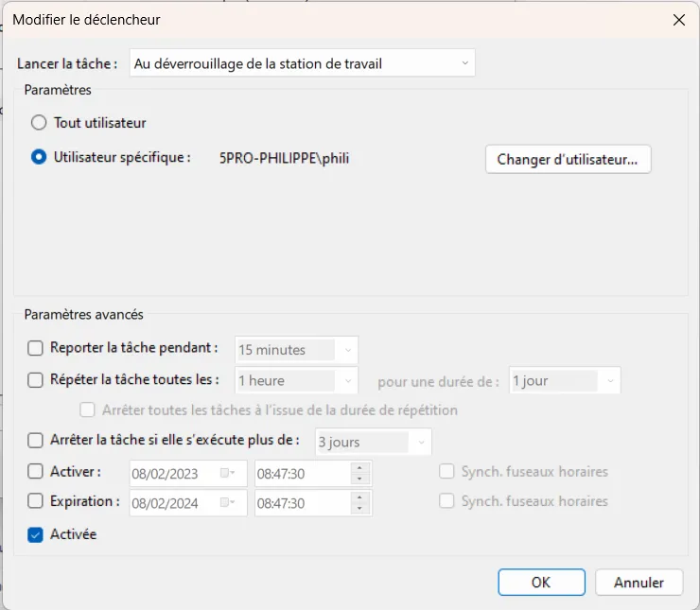Image resolution: width=700 pixels, height=610 pixels.
Task: Open the Lancer la tâche dropdown
Action: (x=303, y=63)
